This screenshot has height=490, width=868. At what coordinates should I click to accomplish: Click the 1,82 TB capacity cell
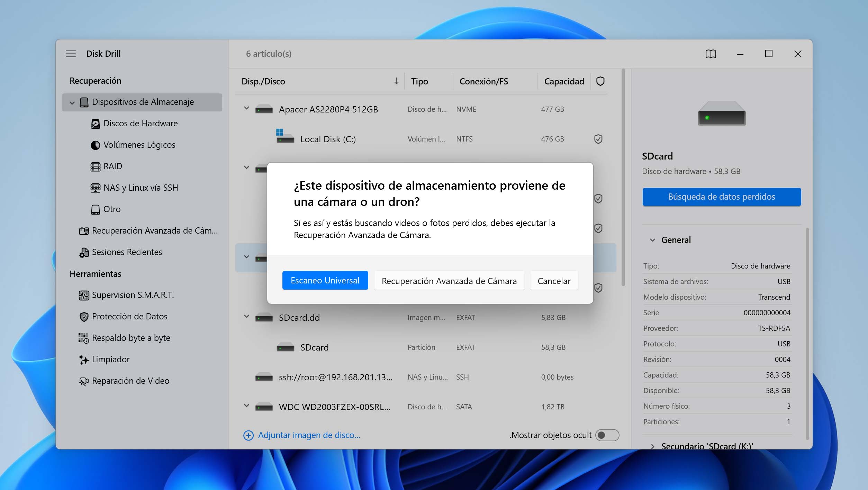coord(553,407)
